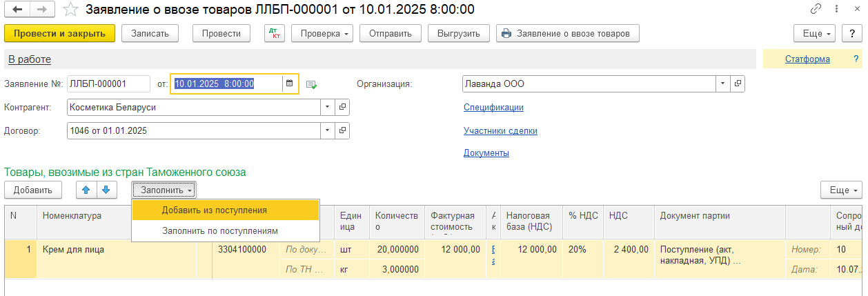Open the vertical dots menu in the title bar
This screenshot has width=868, height=296.
(836, 9)
